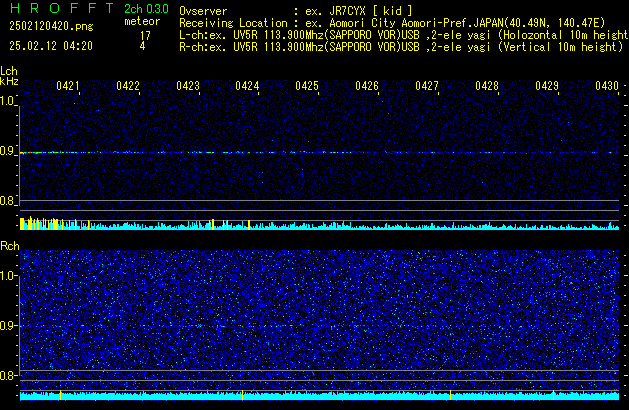The width and height of the screenshot is (629, 410).
Task: Select the Receiving Location Aomori City line
Action: tap(392, 23)
